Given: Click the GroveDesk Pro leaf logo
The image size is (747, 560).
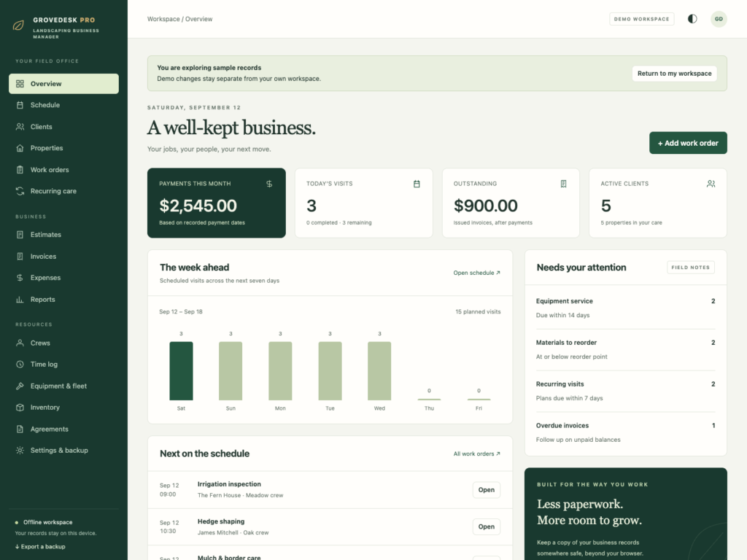Looking at the screenshot, I should tap(18, 26).
